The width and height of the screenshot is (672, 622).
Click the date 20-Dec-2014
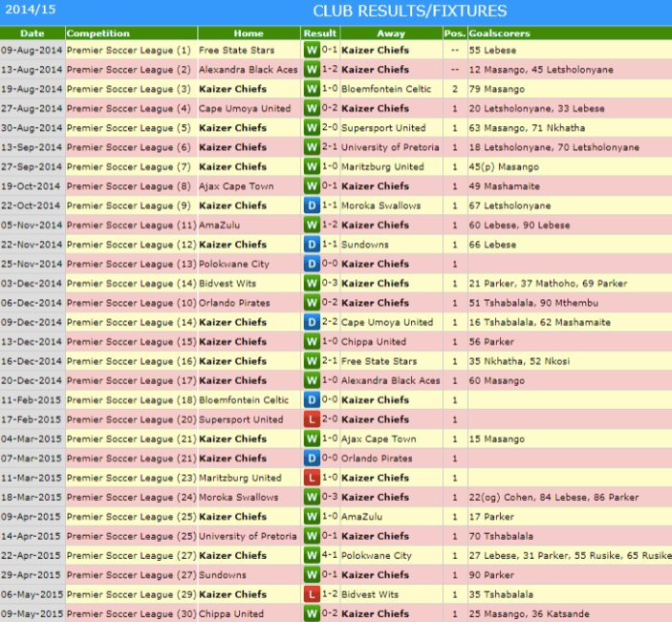click(x=32, y=380)
